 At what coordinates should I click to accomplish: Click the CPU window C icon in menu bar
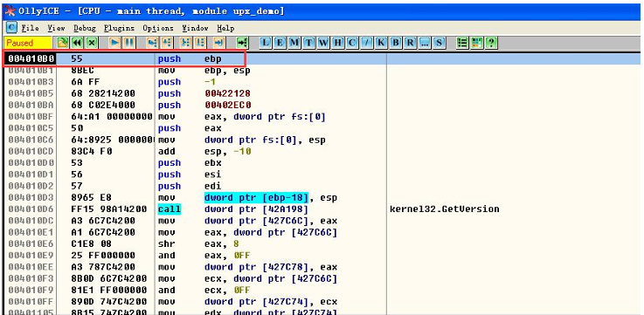12,27
